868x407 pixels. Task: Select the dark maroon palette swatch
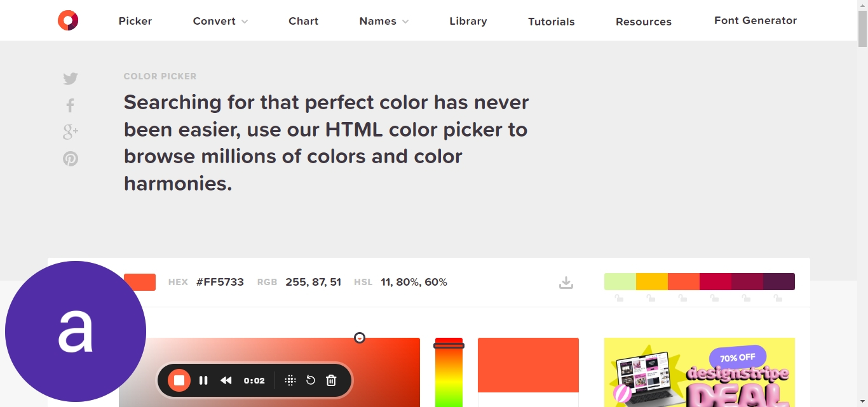(x=747, y=282)
